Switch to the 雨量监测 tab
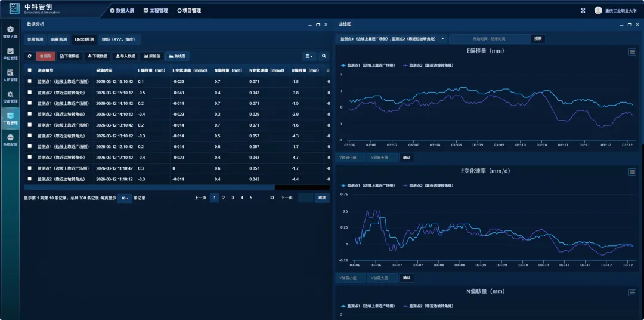 [x=58, y=39]
